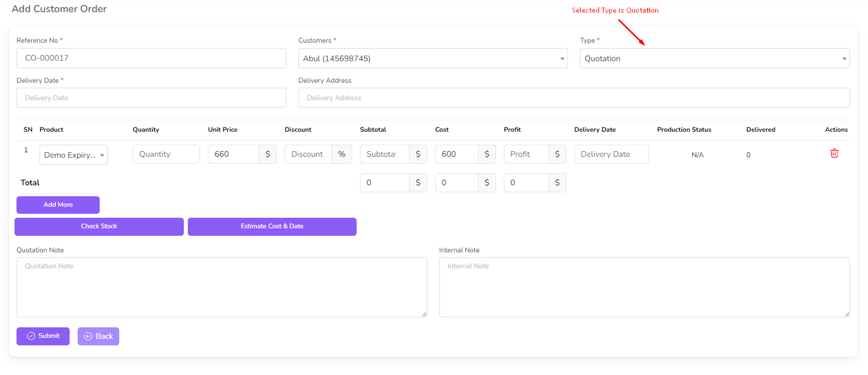The image size is (868, 375).
Task: Click the top Delivery Date field
Action: pyautogui.click(x=151, y=98)
